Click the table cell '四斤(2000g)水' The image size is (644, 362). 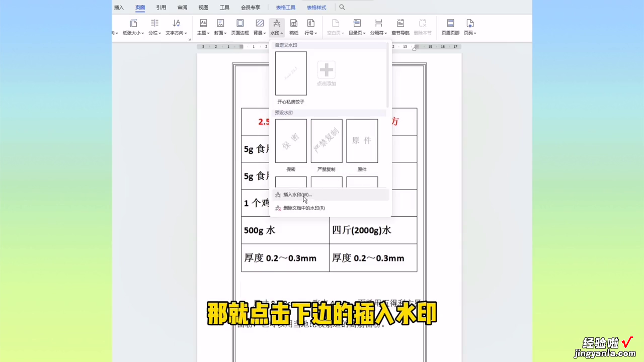click(x=373, y=230)
